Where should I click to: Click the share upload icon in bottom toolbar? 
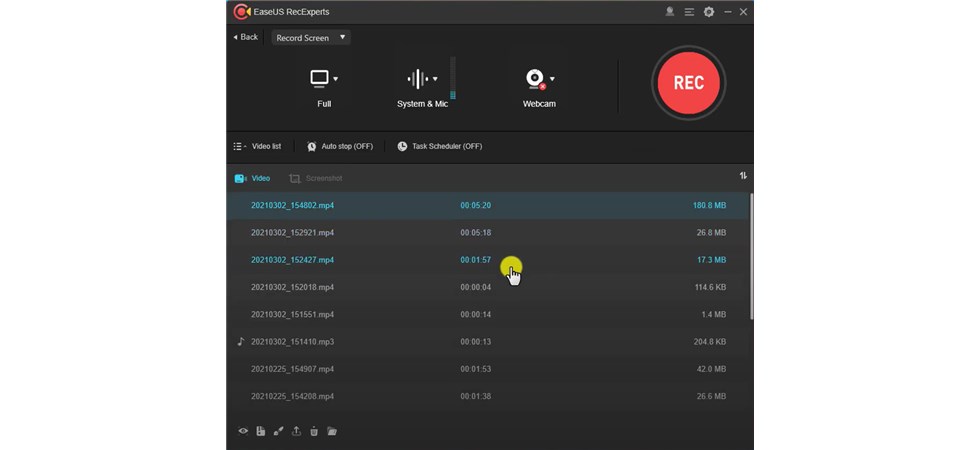[x=296, y=431]
